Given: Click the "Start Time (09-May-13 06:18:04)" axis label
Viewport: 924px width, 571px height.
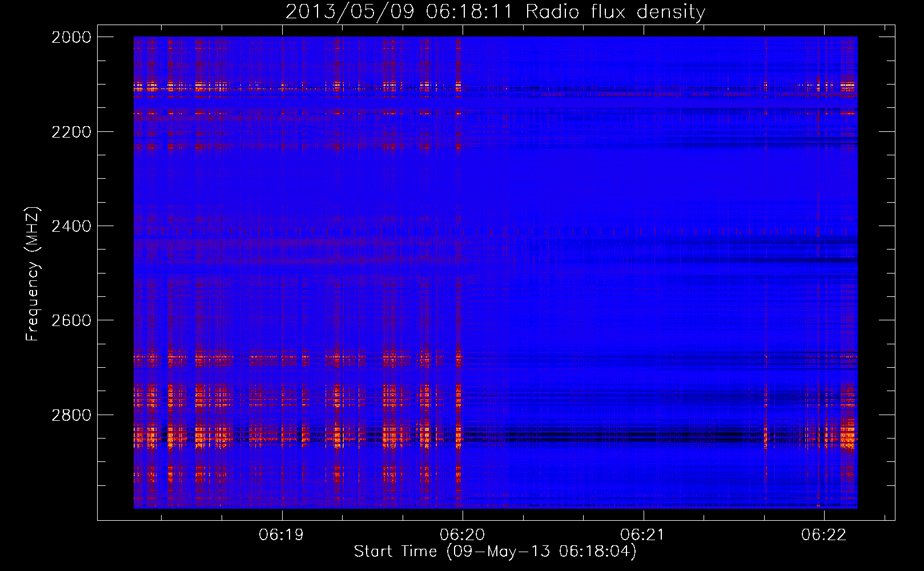Looking at the screenshot, I should click(x=495, y=552).
